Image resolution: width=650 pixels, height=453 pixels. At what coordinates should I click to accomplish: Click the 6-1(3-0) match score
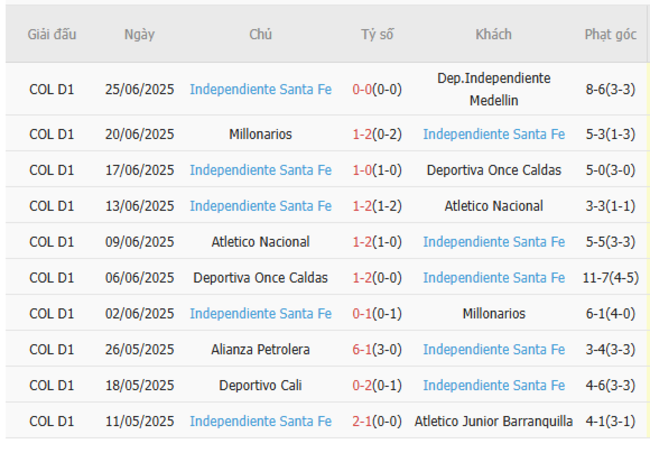[377, 349]
